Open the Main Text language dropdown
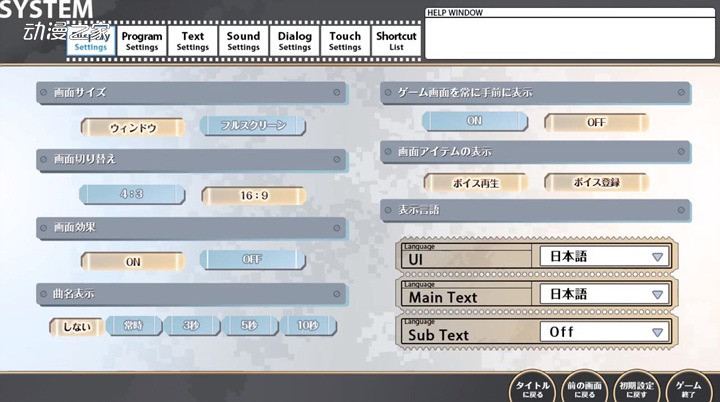 (x=604, y=294)
